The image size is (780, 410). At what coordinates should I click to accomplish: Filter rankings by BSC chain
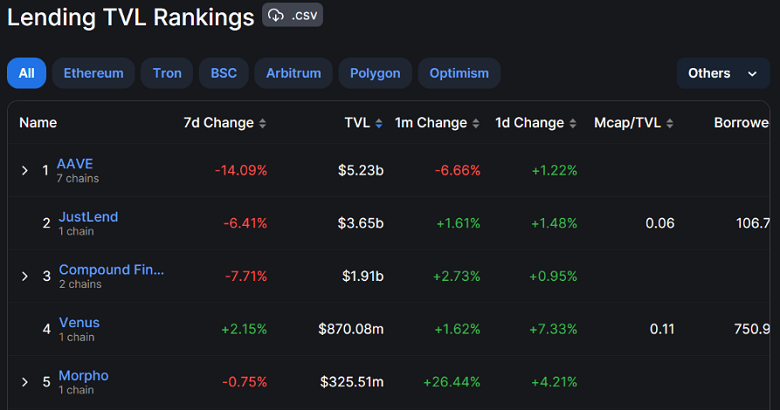point(223,73)
